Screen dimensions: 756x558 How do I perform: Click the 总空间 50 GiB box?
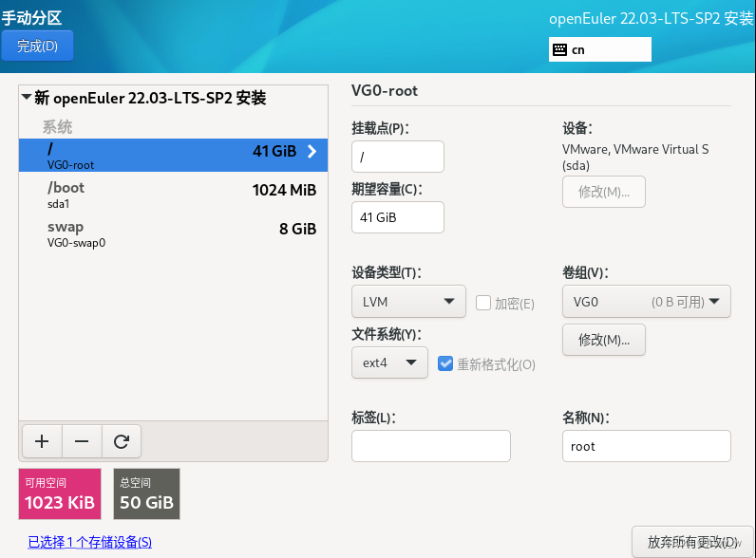click(x=146, y=493)
